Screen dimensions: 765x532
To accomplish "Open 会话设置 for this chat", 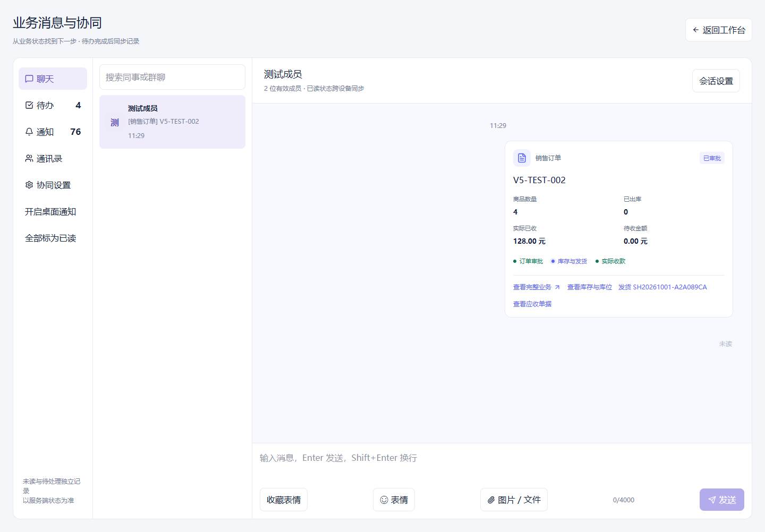I will 716,81.
